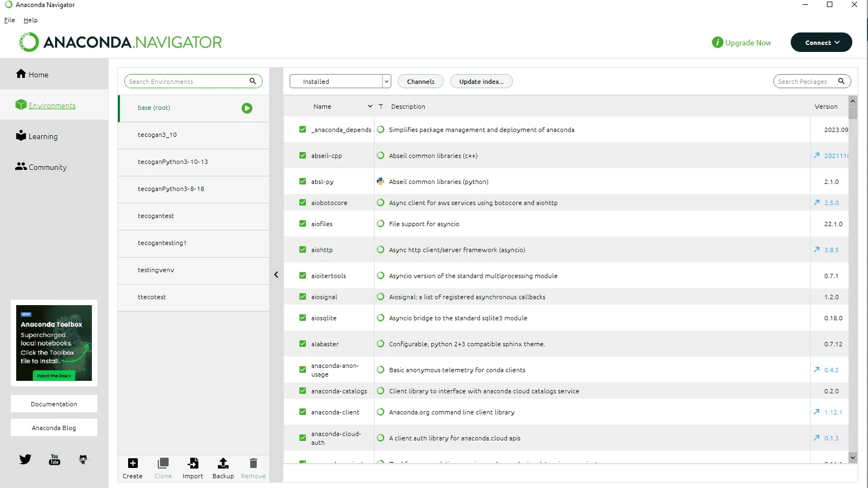The width and height of the screenshot is (868, 488).
Task: Open the Anaconda Toolbox ad thumbnail
Action: tap(54, 342)
